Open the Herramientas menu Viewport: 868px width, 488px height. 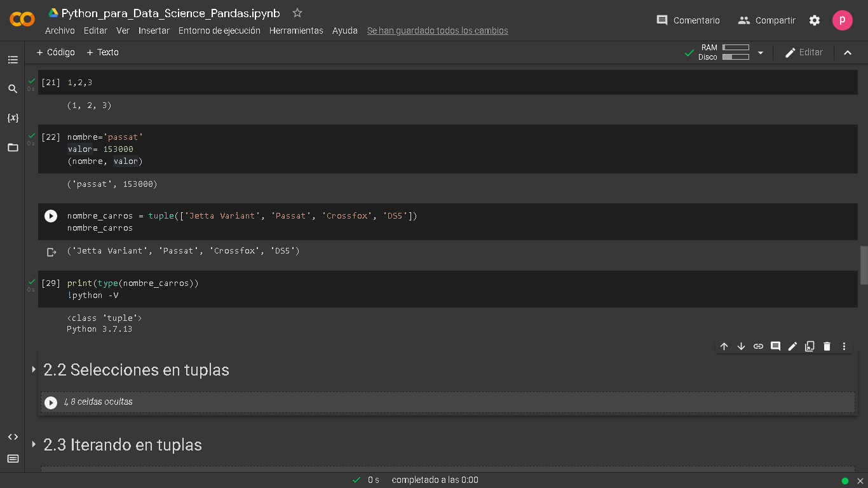pyautogui.click(x=296, y=30)
